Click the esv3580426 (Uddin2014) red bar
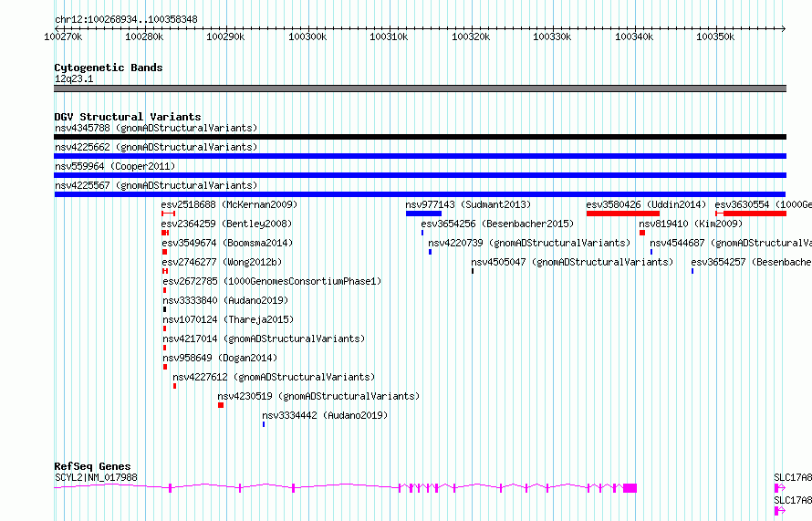 tap(623, 214)
